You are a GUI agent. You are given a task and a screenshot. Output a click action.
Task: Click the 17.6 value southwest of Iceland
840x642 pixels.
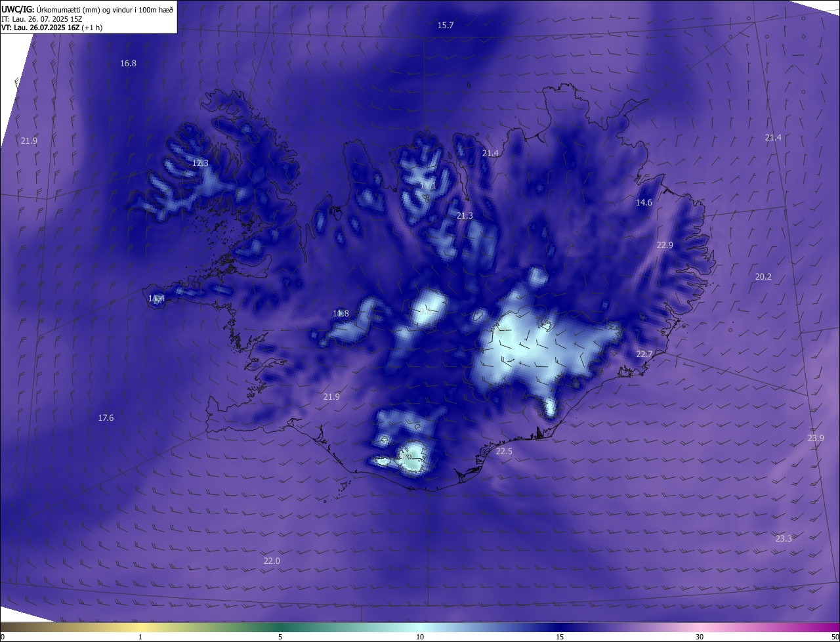tap(106, 418)
